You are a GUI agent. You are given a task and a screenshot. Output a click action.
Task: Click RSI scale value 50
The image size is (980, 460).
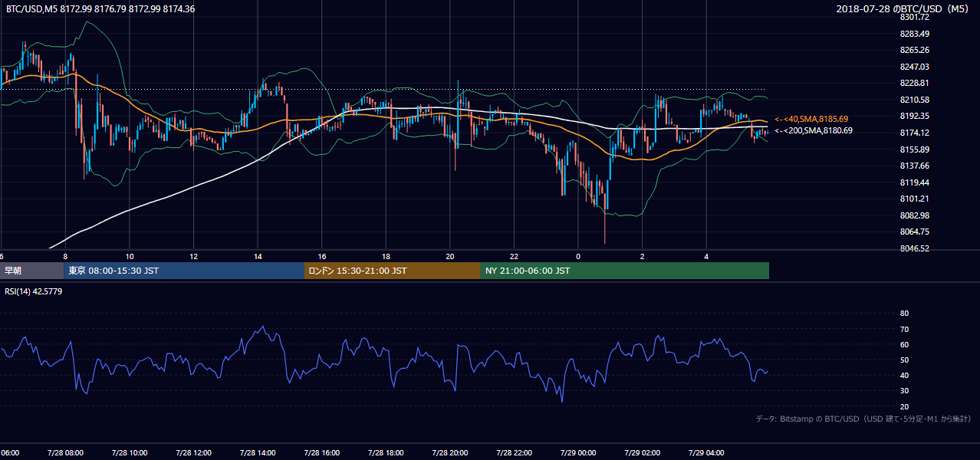pos(904,360)
